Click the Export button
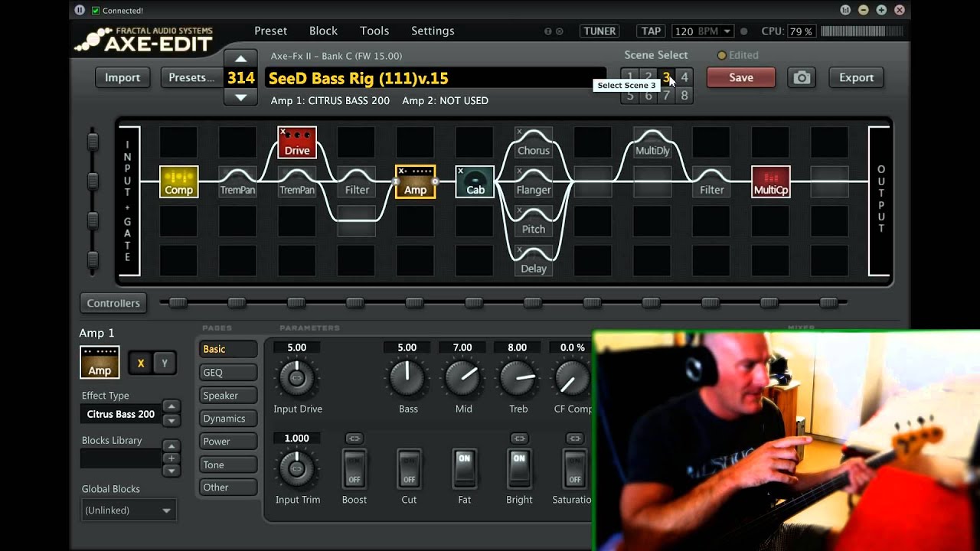Viewport: 980px width, 551px height. point(856,77)
